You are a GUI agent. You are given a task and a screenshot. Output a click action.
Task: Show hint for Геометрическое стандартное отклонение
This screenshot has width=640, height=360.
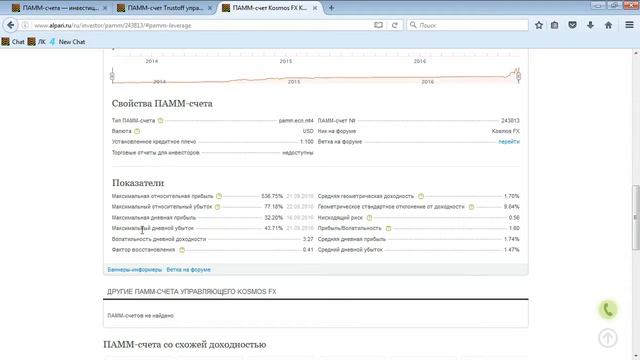pos(471,207)
